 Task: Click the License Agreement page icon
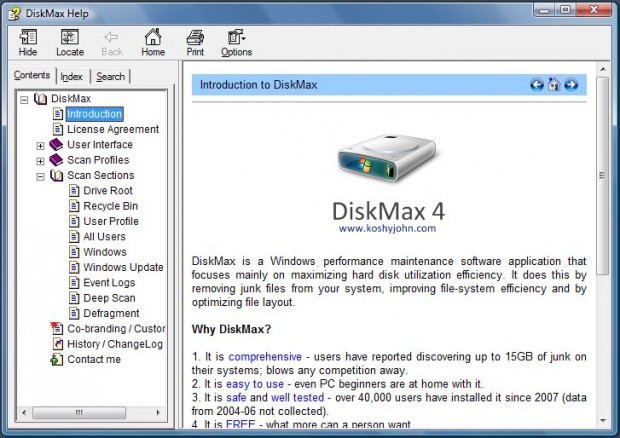pyautogui.click(x=58, y=129)
